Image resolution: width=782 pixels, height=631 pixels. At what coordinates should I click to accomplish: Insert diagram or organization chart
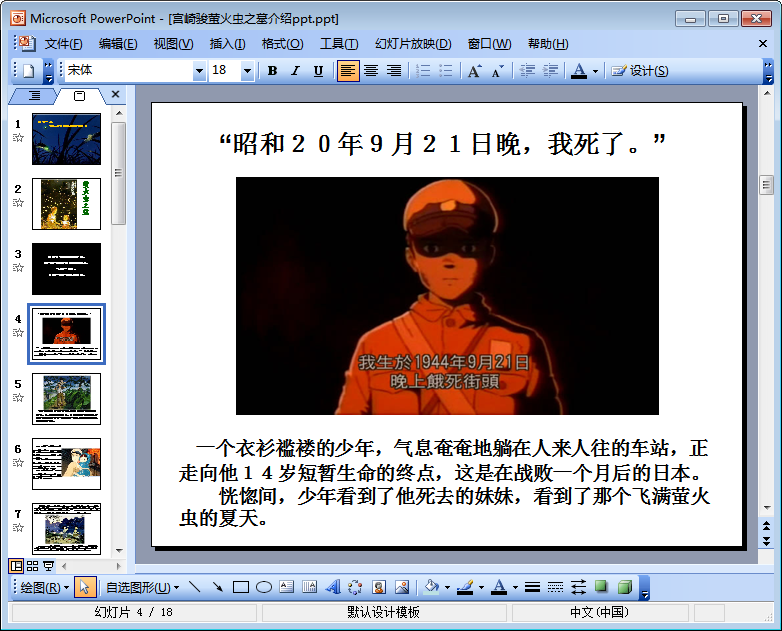(356, 587)
